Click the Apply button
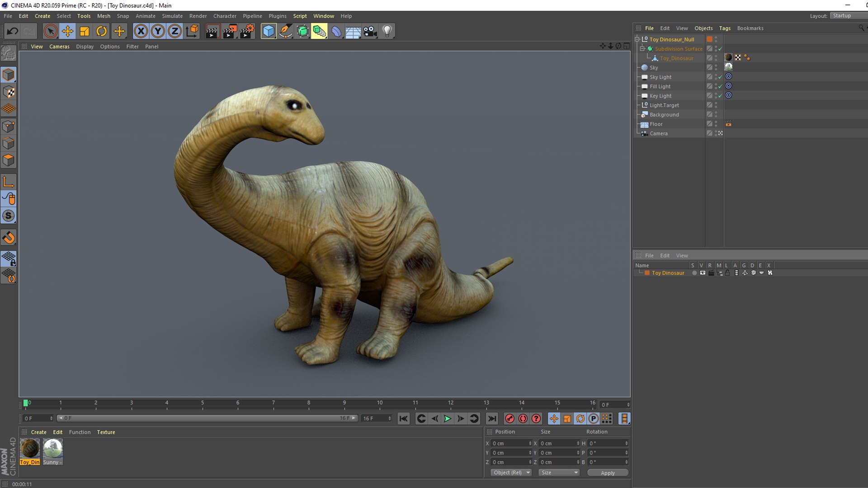Image resolution: width=868 pixels, height=488 pixels. coord(608,473)
